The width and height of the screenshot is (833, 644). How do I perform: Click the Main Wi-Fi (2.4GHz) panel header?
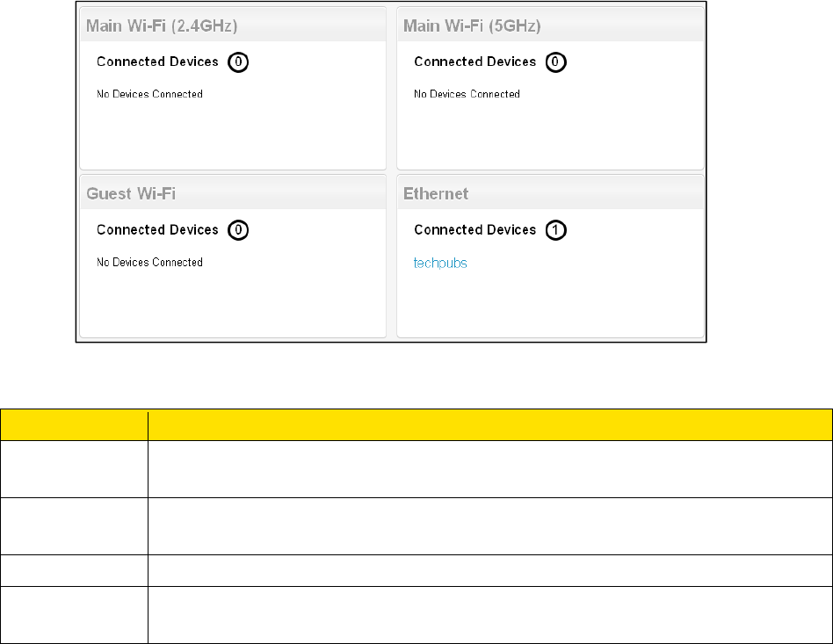pyautogui.click(x=163, y=25)
